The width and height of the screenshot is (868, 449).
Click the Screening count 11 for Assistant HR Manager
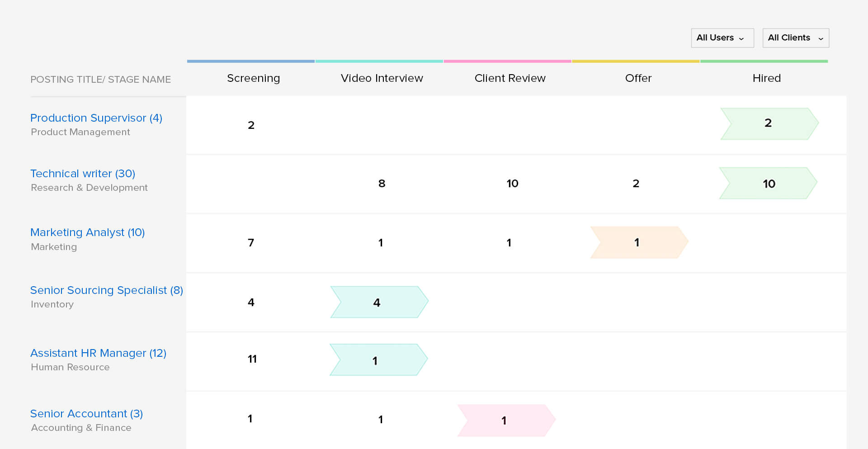click(x=252, y=359)
